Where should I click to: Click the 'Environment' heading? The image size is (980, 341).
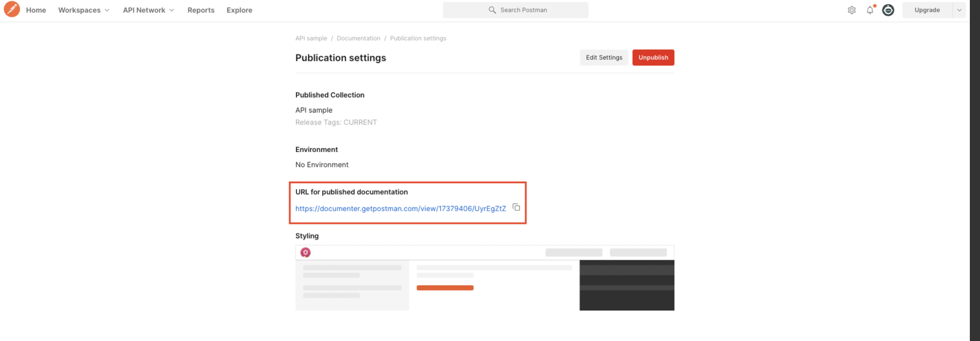(x=316, y=150)
